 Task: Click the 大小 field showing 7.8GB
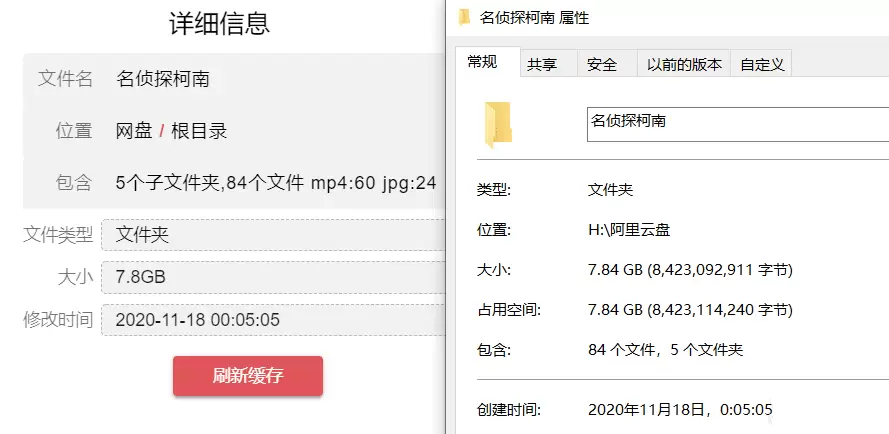point(273,277)
